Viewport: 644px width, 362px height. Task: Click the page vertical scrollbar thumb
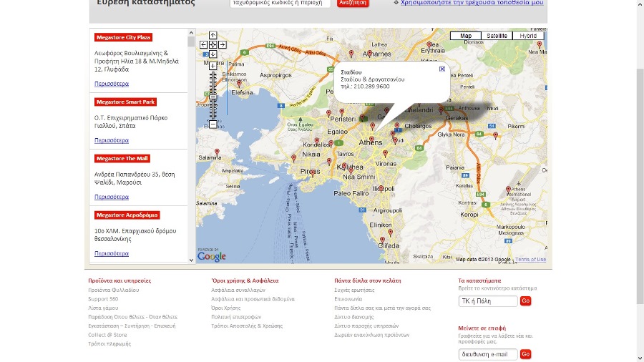pyautogui.click(x=640, y=186)
